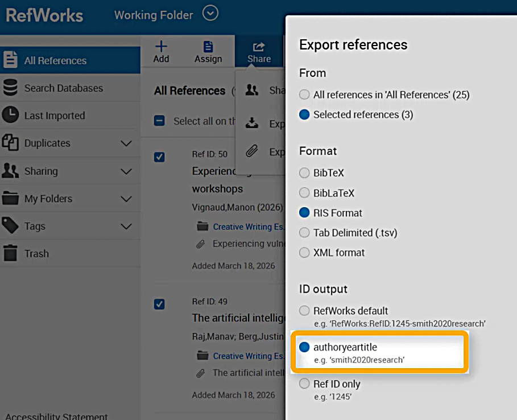Expand the Duplicates section
The width and height of the screenshot is (517, 420).
tap(126, 143)
